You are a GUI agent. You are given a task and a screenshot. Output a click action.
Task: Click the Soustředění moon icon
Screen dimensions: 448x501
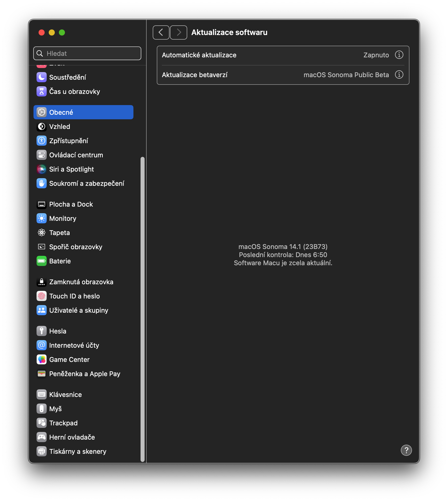pos(42,77)
